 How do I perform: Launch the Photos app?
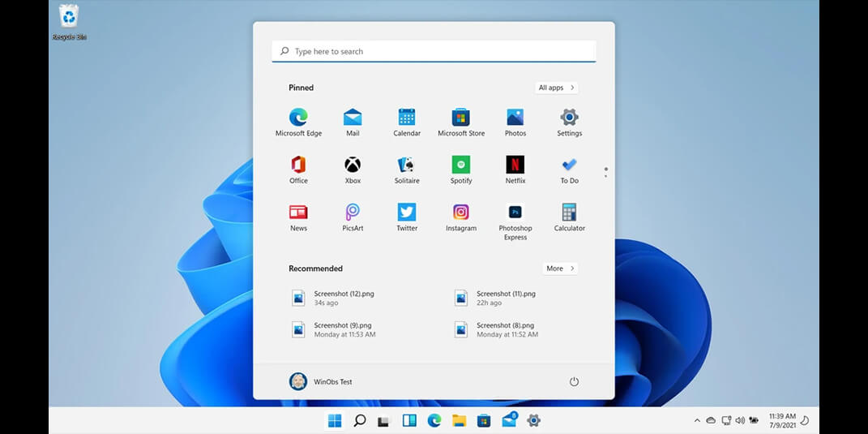coord(515,123)
